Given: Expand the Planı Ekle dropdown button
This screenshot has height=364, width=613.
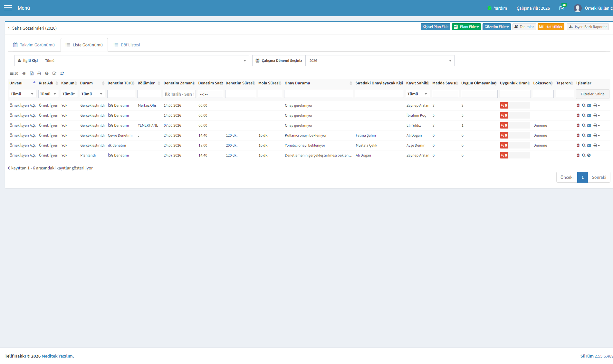Looking at the screenshot, I should coord(466,27).
